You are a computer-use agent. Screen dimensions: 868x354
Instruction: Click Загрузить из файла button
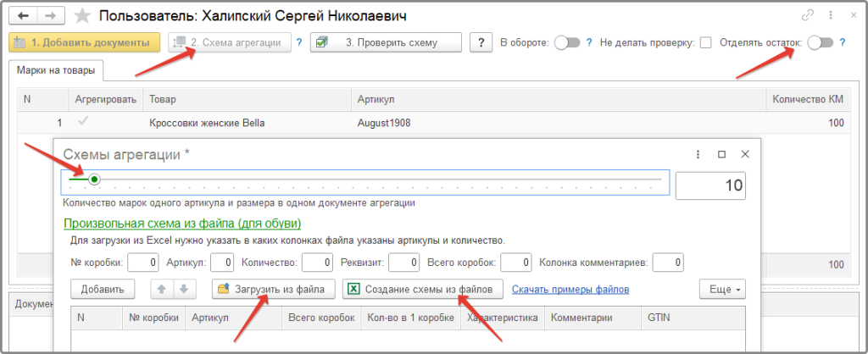274,289
